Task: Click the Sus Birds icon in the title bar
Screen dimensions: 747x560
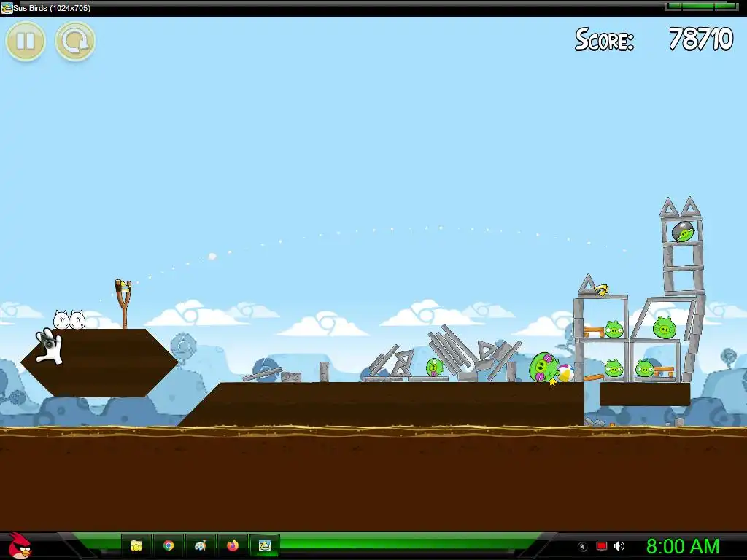Action: tap(7, 8)
